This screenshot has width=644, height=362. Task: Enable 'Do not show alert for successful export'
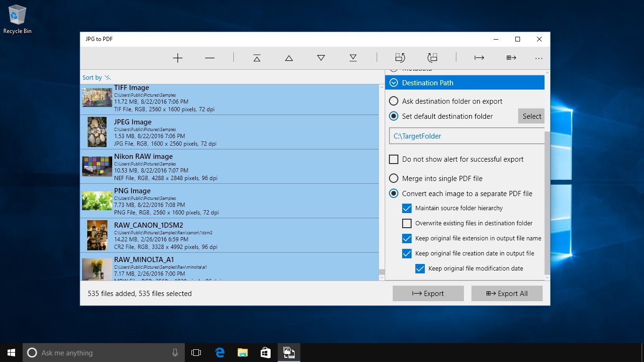click(394, 159)
